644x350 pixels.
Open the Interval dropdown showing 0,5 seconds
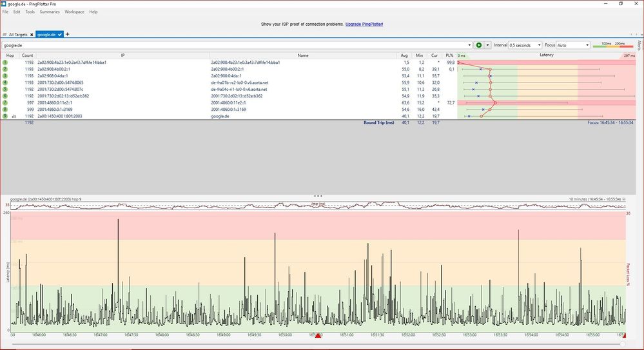(x=525, y=45)
